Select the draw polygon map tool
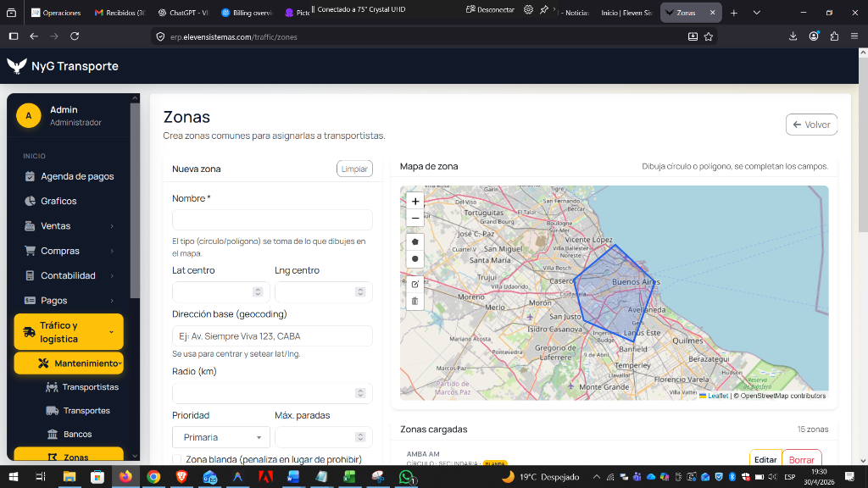 click(x=415, y=241)
